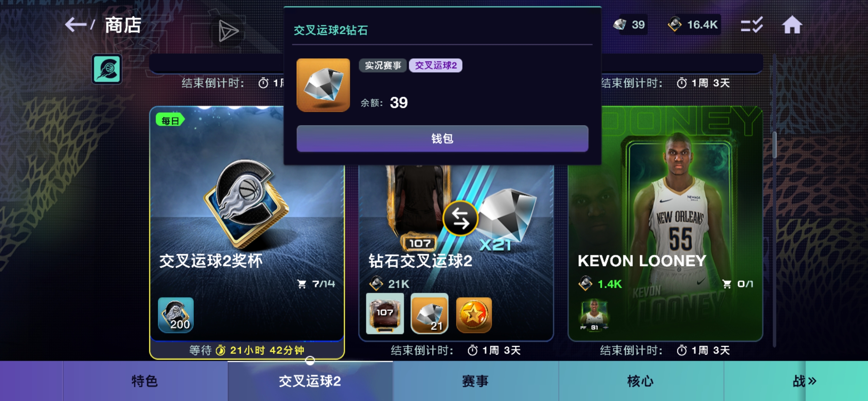Tap the coin balance showing 16.4K

(693, 25)
